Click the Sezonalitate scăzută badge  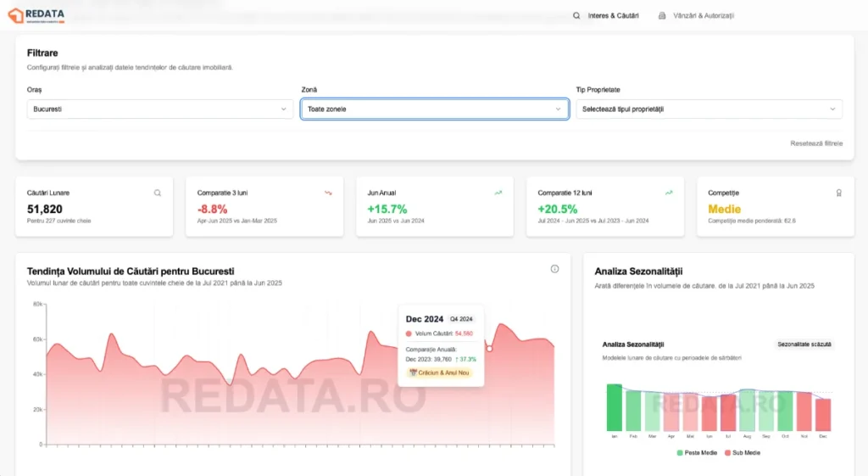804,344
